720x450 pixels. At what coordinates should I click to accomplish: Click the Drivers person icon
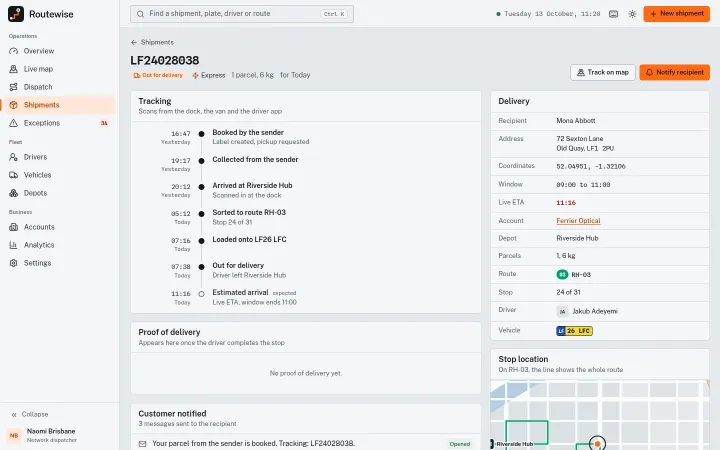coord(13,157)
